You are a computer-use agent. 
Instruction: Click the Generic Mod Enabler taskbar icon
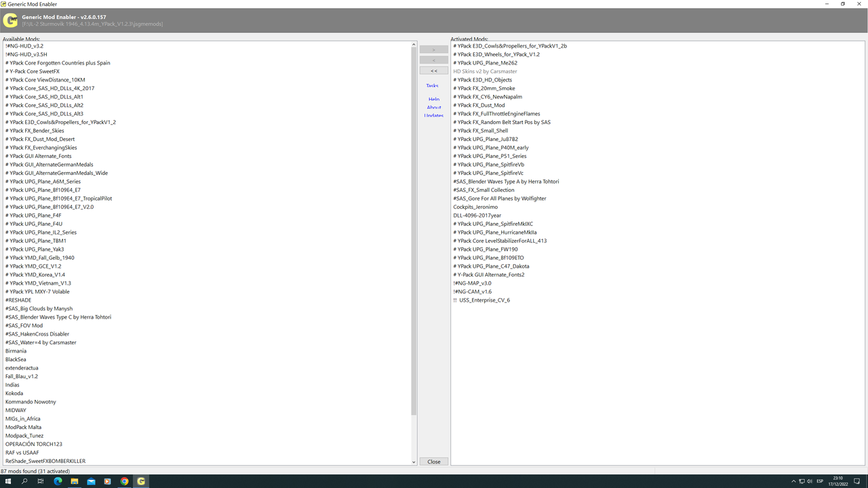click(x=141, y=481)
